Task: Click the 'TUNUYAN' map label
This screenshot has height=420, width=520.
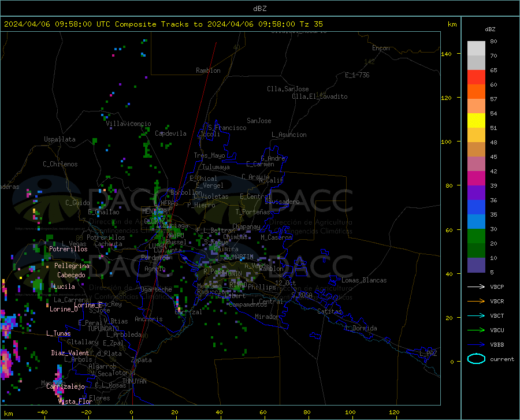Action: 134,381
